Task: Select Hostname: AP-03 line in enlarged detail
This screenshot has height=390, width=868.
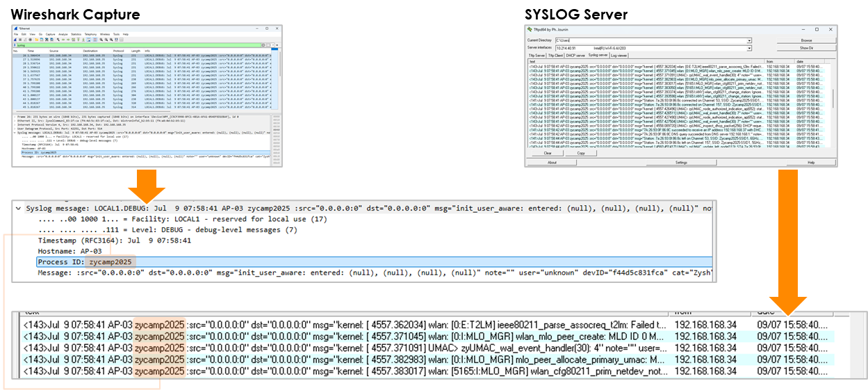Action: tap(69, 251)
